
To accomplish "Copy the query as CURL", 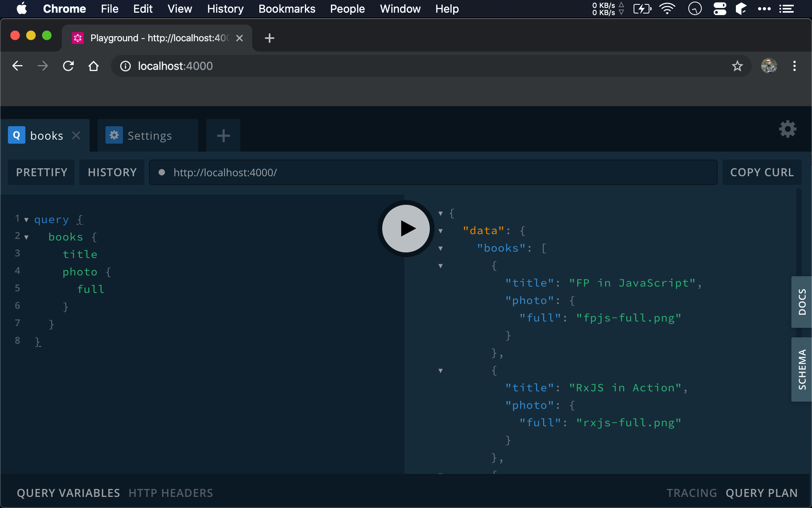I will [x=762, y=172].
